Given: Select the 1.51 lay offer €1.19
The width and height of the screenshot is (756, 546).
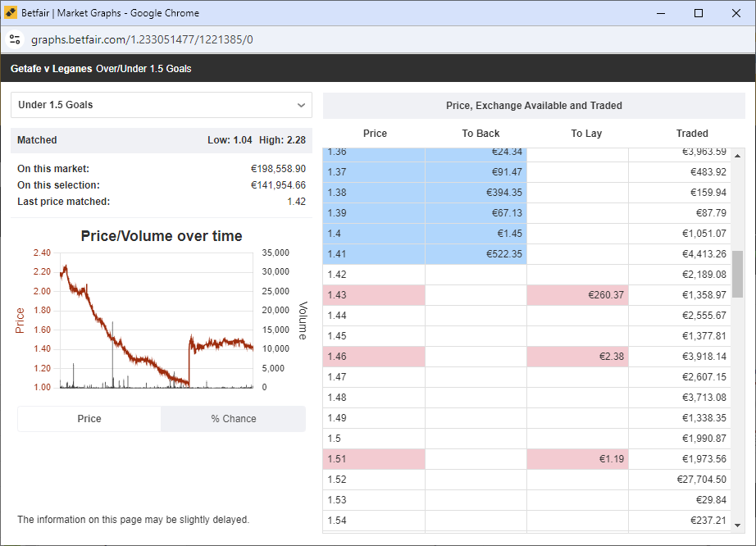Looking at the screenshot, I should [x=577, y=459].
